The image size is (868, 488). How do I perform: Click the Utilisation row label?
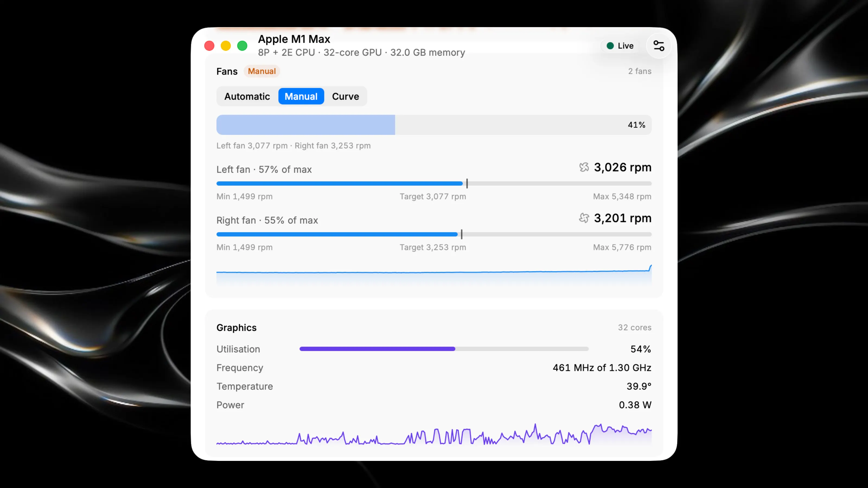point(238,349)
